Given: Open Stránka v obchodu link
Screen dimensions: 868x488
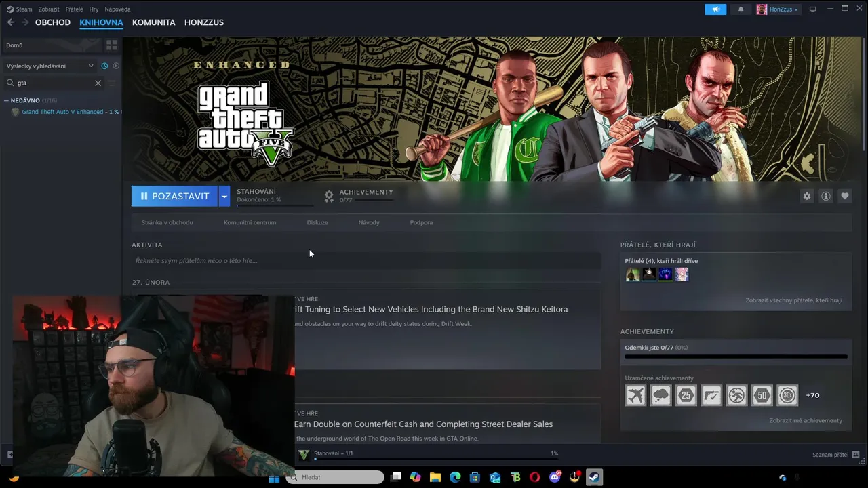Looking at the screenshot, I should tap(167, 222).
